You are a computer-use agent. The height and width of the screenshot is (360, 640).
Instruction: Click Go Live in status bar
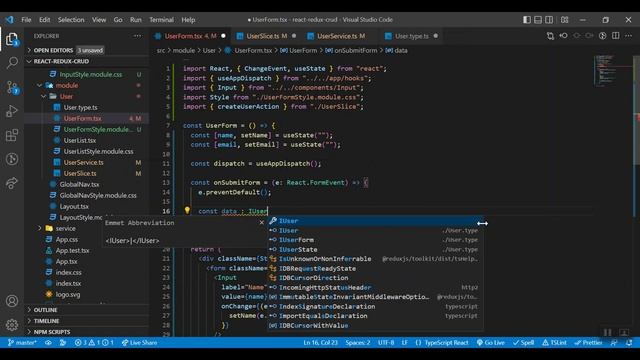click(491, 342)
